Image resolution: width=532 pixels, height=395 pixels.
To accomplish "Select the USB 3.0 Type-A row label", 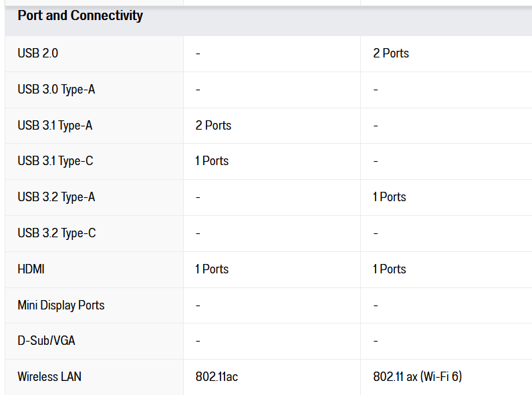I will pos(56,90).
